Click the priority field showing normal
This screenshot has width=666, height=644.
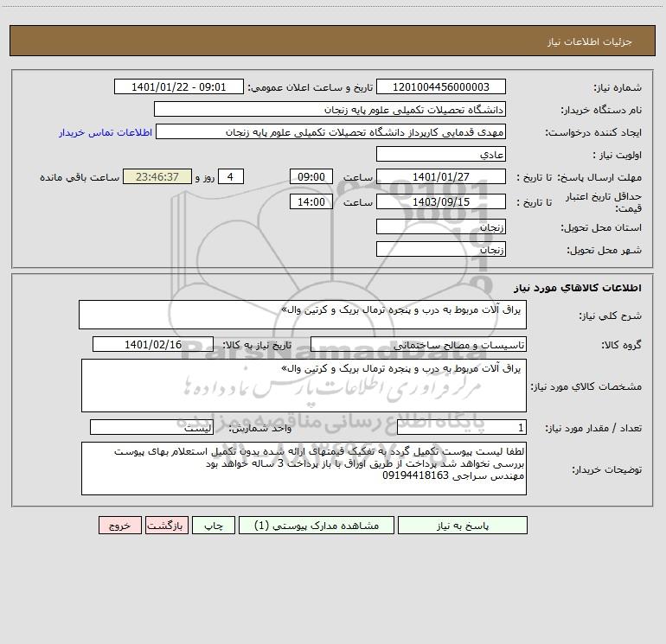pos(441,154)
